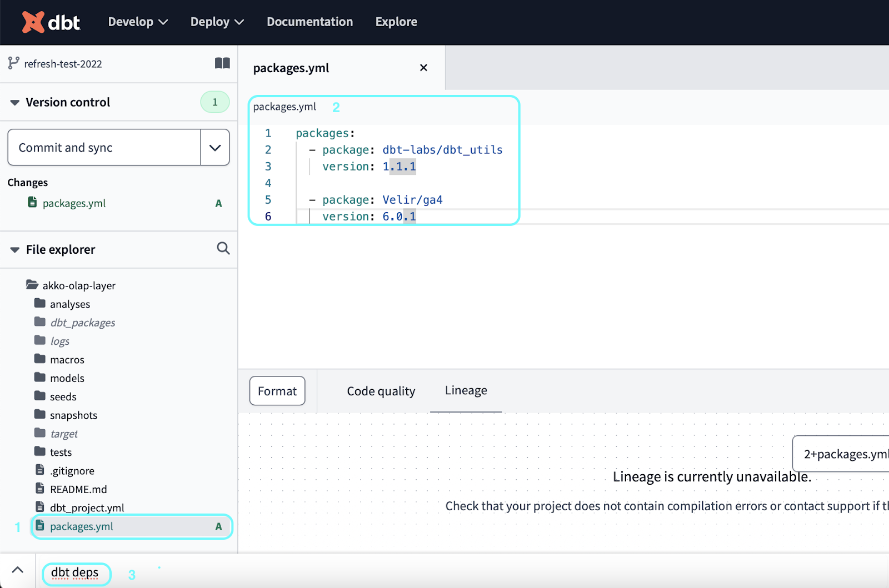Open the Deploy menu

[x=217, y=22]
